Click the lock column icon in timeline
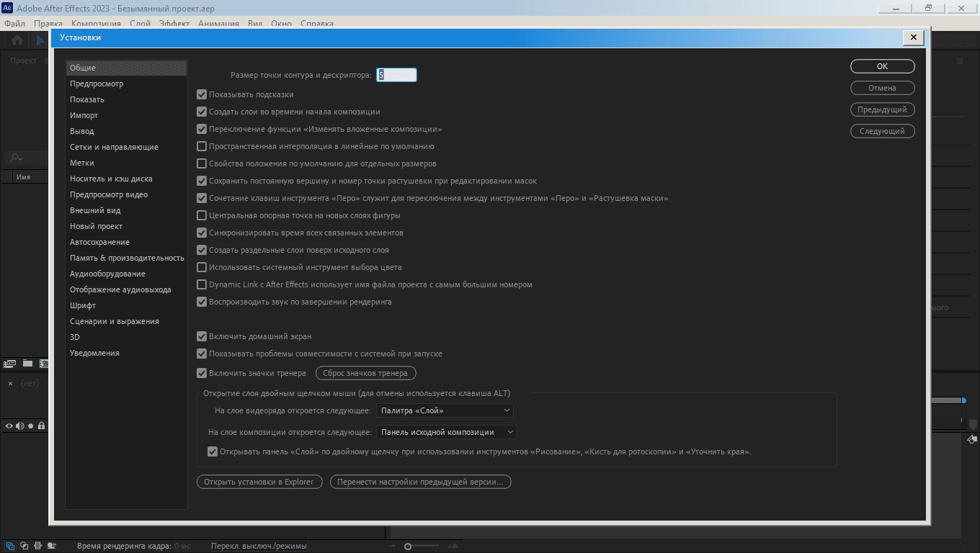980x553 pixels. coord(41,426)
